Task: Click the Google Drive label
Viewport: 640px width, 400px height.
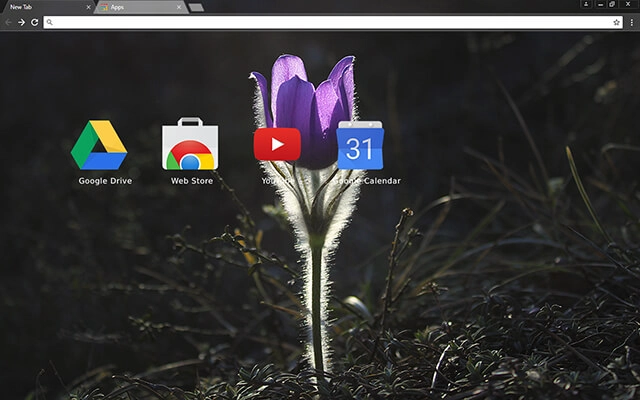Action: click(x=105, y=181)
